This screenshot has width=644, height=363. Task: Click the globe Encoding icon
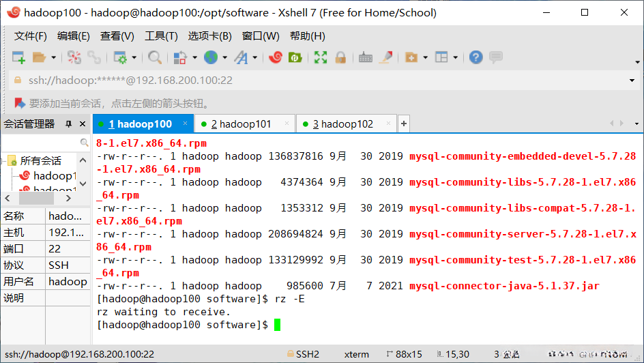211,57
